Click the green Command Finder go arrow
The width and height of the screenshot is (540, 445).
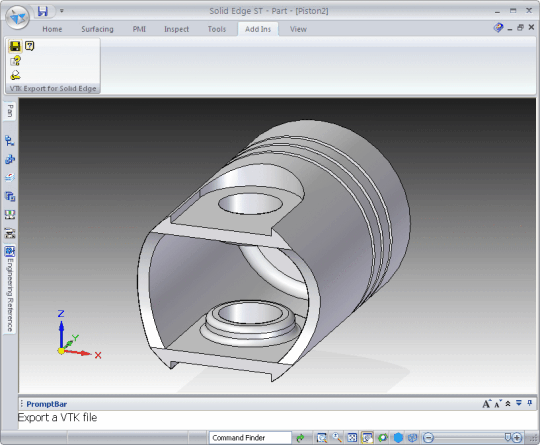point(300,438)
